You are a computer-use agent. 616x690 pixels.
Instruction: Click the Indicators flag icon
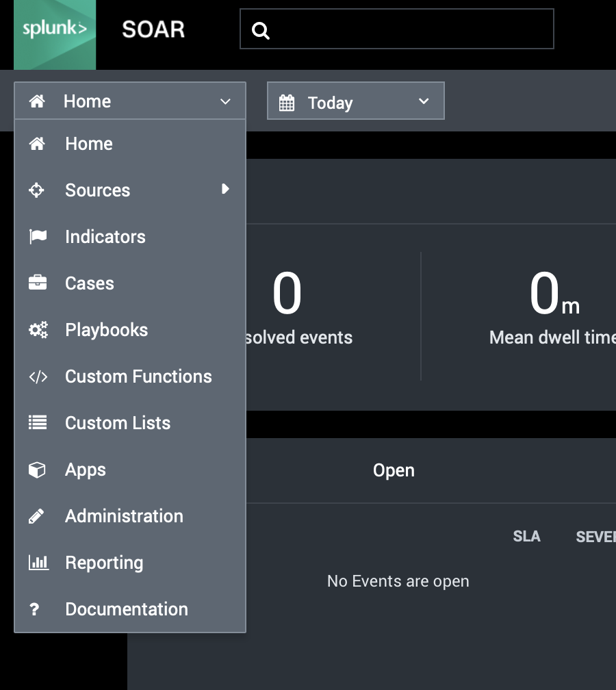point(38,237)
